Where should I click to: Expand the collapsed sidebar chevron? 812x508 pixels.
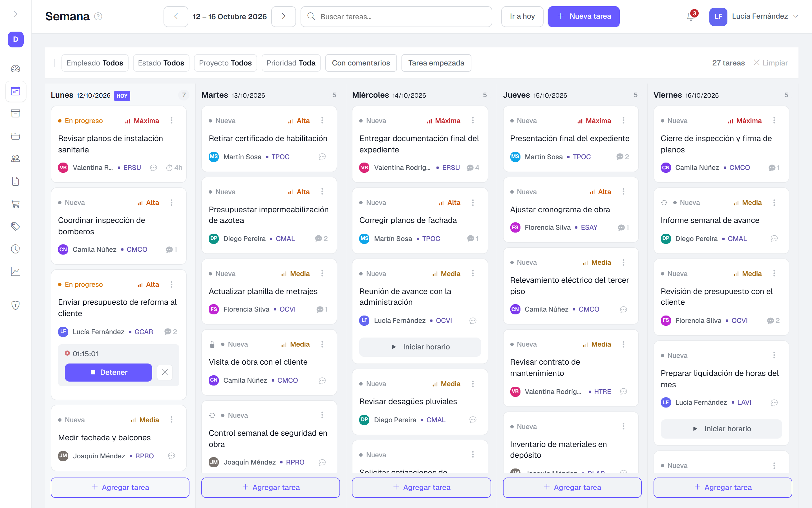click(x=16, y=14)
